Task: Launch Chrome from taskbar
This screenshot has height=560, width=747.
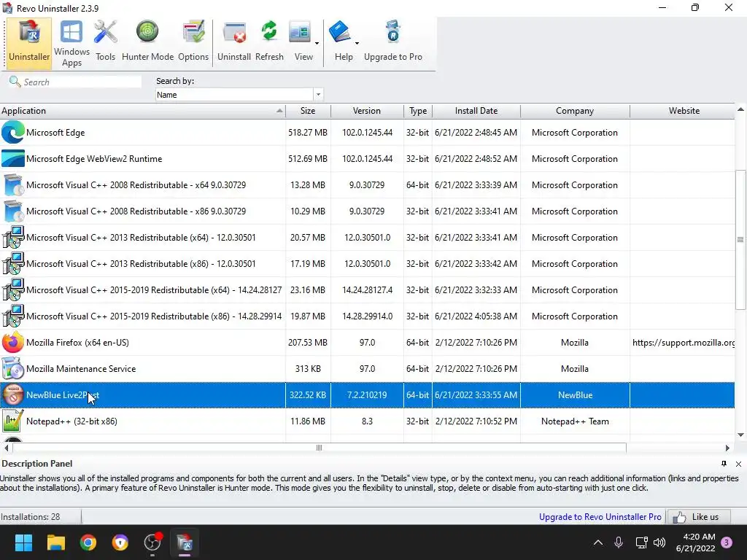Action: pyautogui.click(x=88, y=542)
